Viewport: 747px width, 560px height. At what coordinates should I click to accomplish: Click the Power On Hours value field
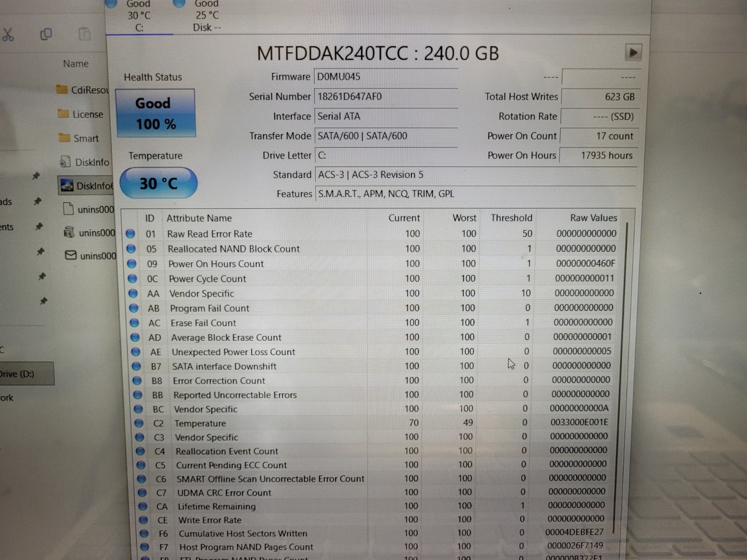599,155
